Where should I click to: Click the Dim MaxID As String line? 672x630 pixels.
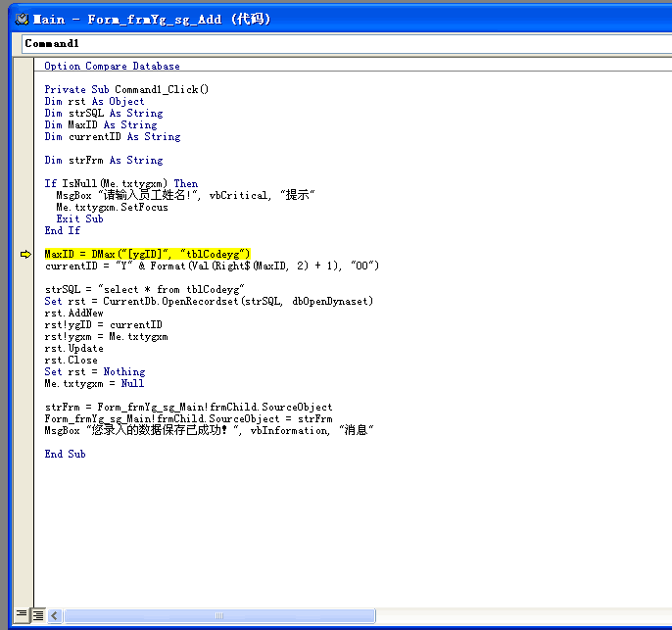pos(101,125)
